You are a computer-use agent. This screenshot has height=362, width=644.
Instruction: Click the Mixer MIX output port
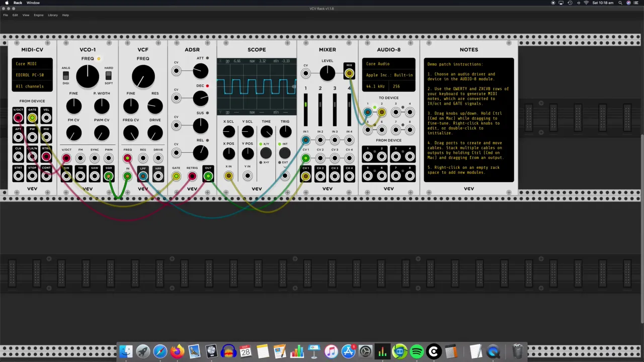tap(349, 73)
